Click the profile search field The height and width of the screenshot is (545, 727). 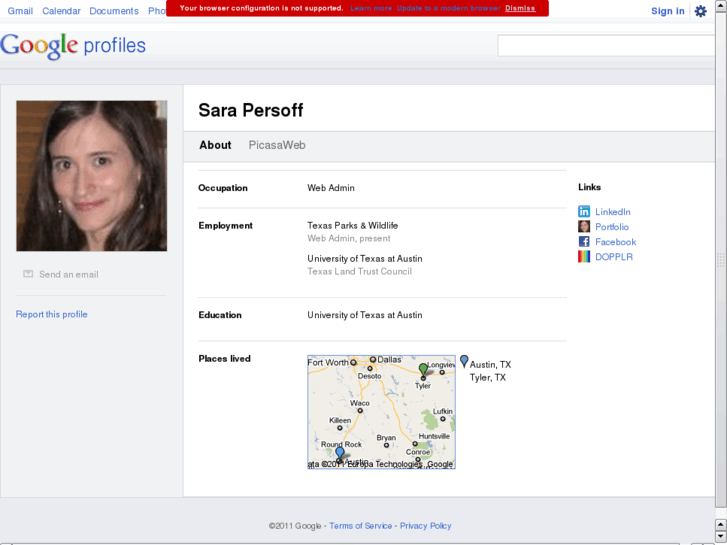click(606, 45)
